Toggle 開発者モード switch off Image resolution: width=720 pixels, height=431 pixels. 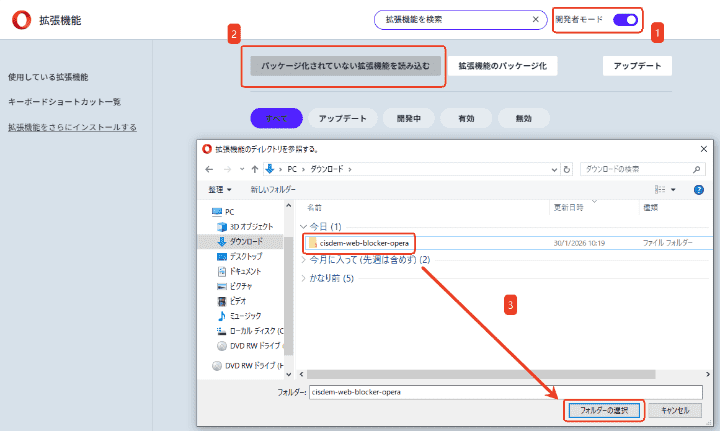(626, 19)
